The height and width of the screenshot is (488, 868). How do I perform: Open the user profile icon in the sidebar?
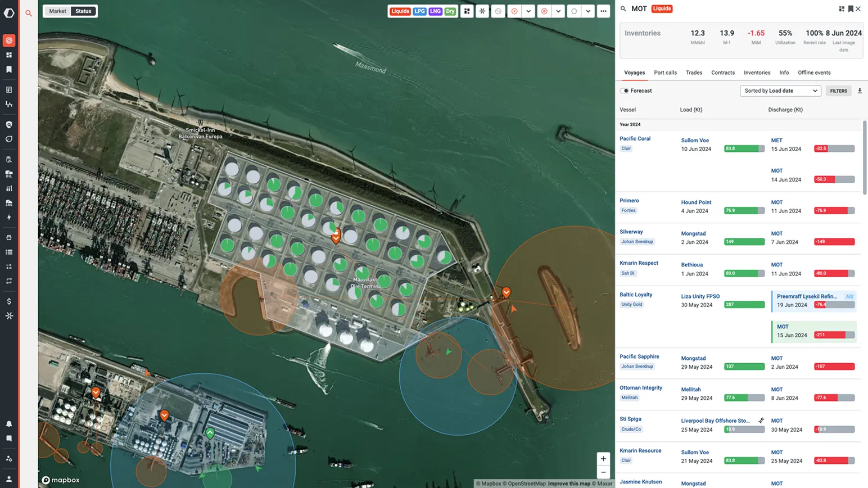(x=9, y=479)
